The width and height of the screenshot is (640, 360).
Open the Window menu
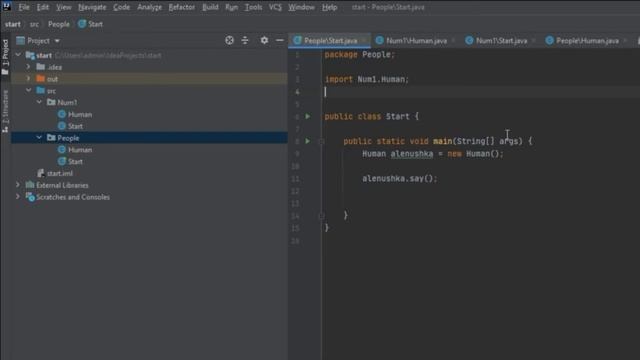click(x=301, y=7)
